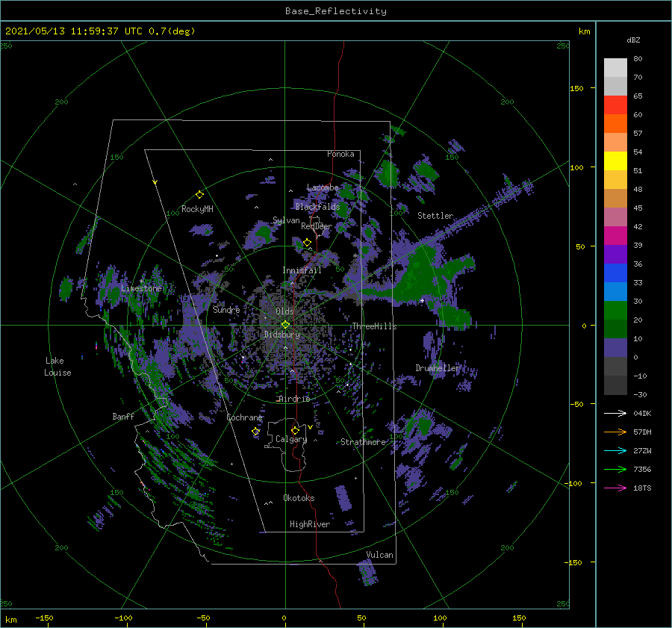Click the yellow km label at bottom left
Screen dimensions: 672x628
[11, 620]
